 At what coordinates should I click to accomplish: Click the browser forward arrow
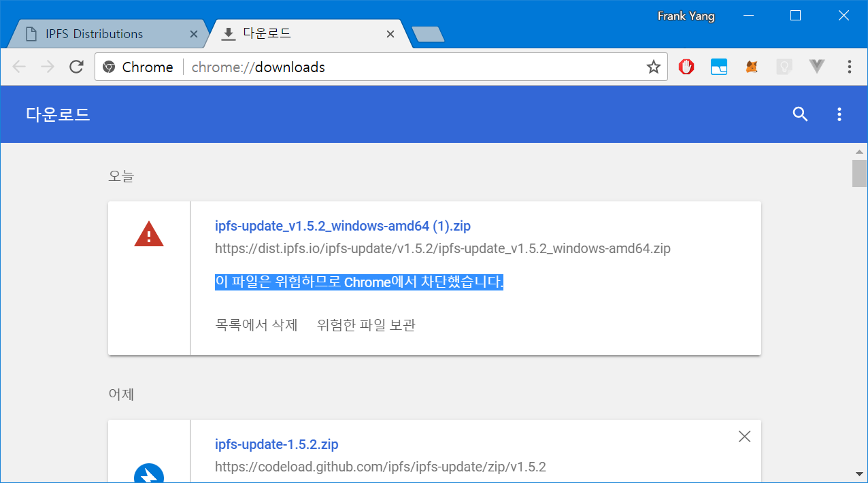(x=47, y=67)
